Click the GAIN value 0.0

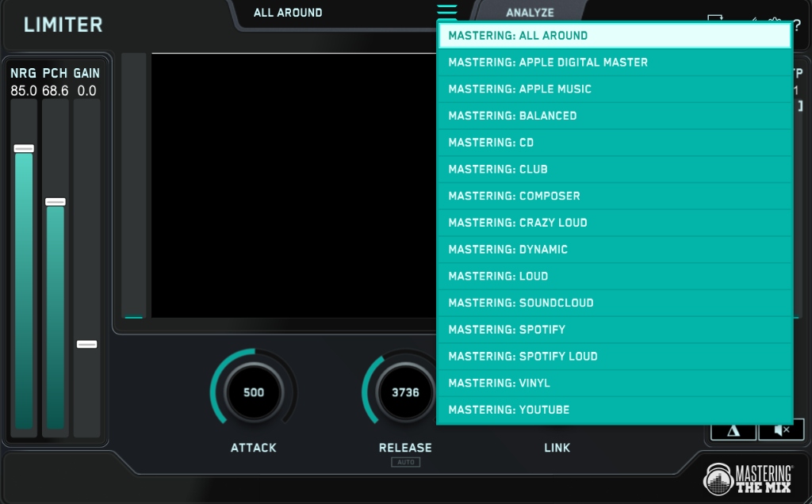tap(87, 91)
